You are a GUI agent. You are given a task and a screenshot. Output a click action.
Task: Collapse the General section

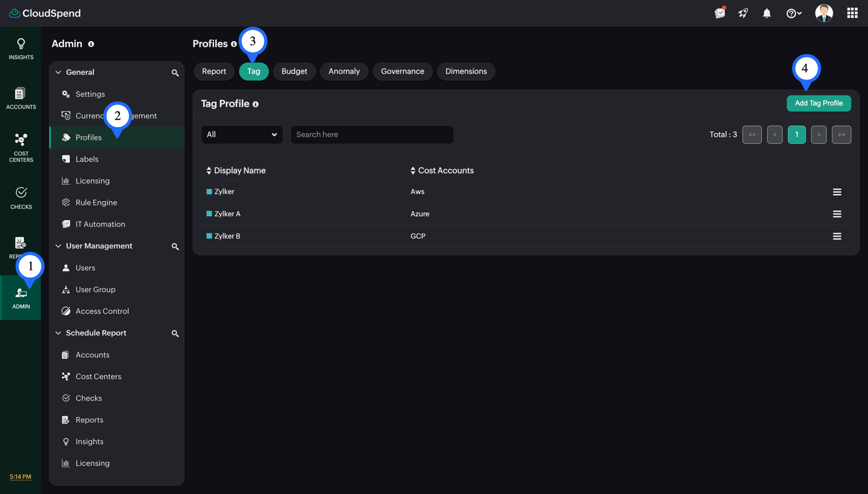(x=58, y=72)
